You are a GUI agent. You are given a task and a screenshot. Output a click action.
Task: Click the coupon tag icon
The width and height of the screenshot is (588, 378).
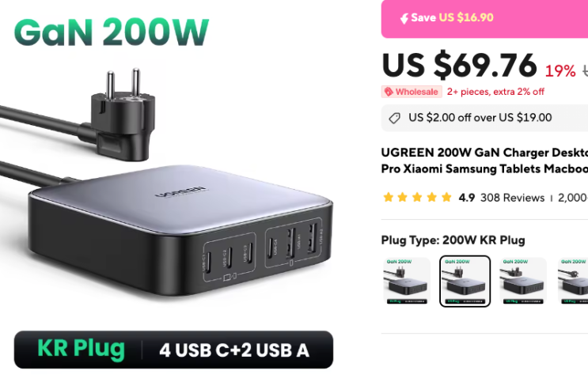[x=394, y=119]
